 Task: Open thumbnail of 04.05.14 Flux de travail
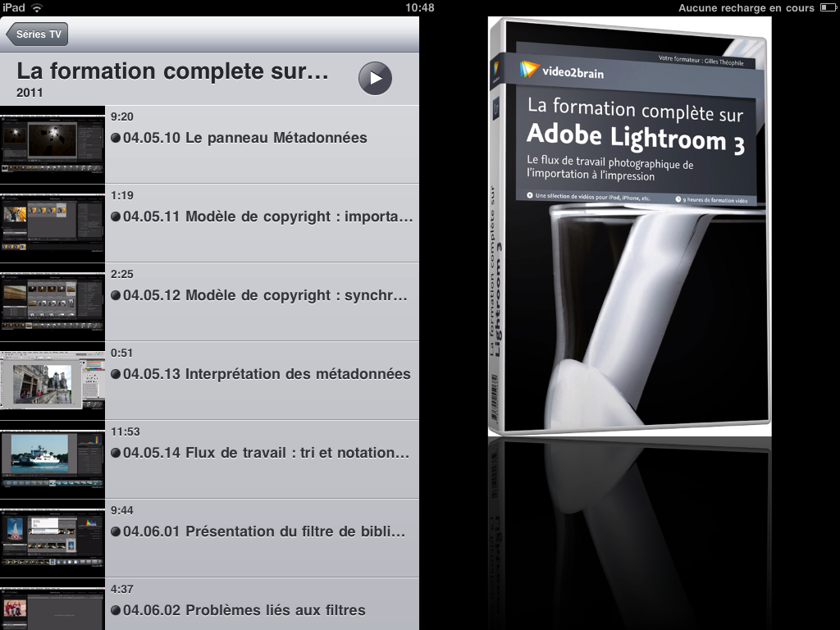click(x=52, y=459)
